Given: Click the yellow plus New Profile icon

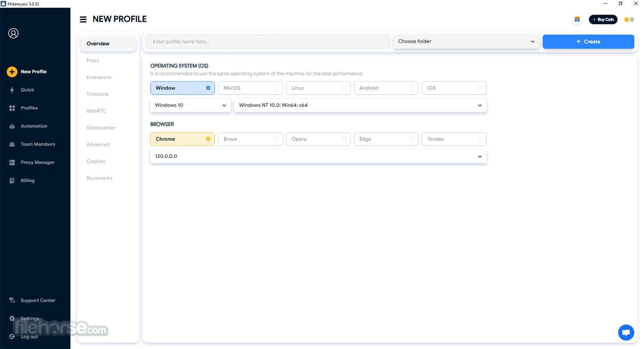Looking at the screenshot, I should 12,72.
